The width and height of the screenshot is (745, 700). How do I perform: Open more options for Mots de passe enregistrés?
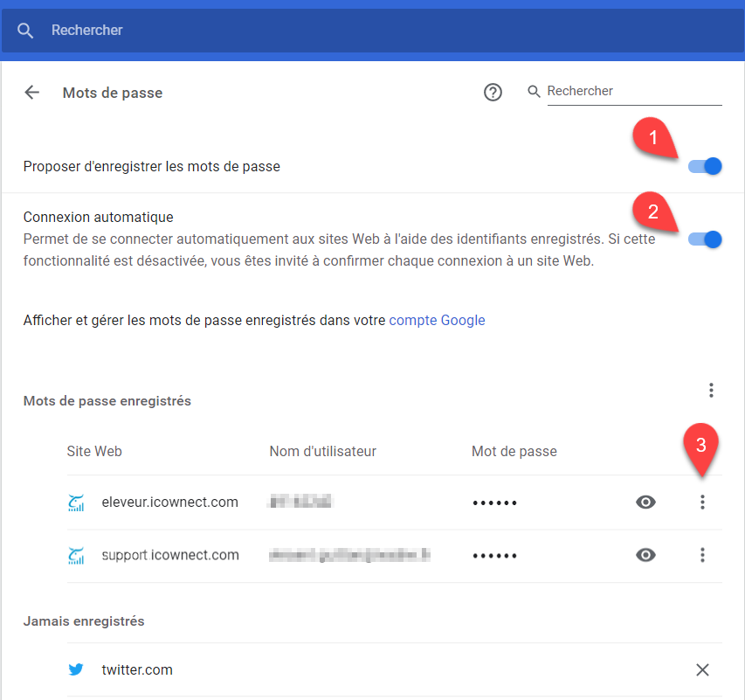pos(711,390)
